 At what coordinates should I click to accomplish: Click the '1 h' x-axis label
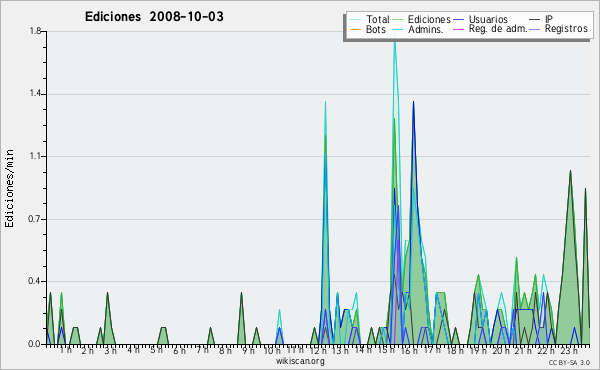click(65, 350)
